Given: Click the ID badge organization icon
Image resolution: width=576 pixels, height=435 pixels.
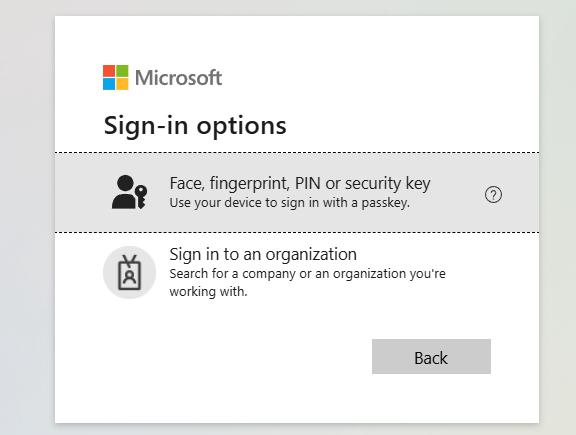Looking at the screenshot, I should (129, 273).
